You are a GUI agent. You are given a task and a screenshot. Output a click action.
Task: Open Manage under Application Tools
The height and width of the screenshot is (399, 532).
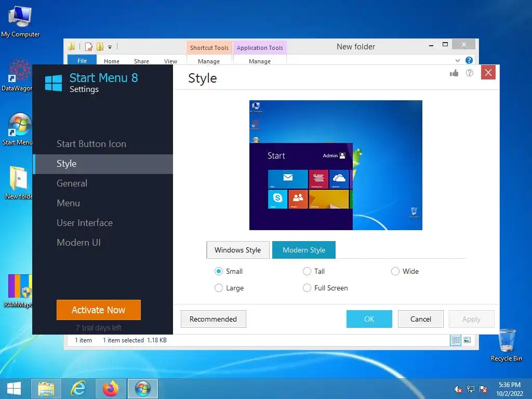pos(260,61)
